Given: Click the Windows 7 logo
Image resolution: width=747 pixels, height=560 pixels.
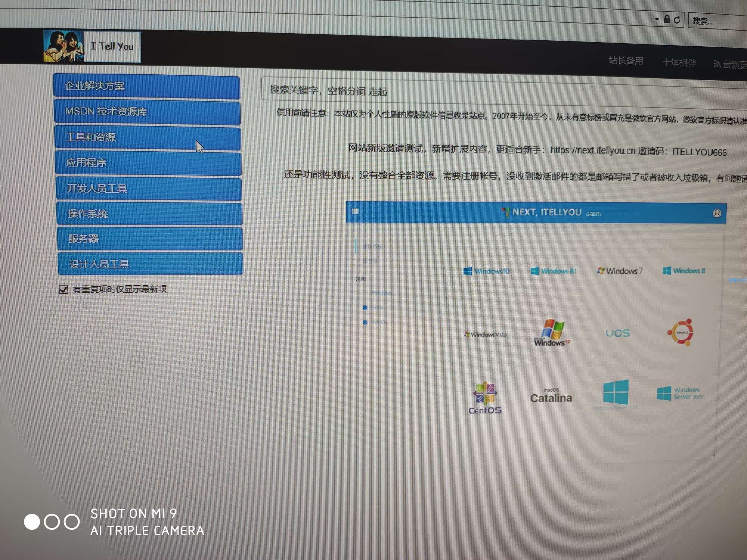Looking at the screenshot, I should [620, 270].
